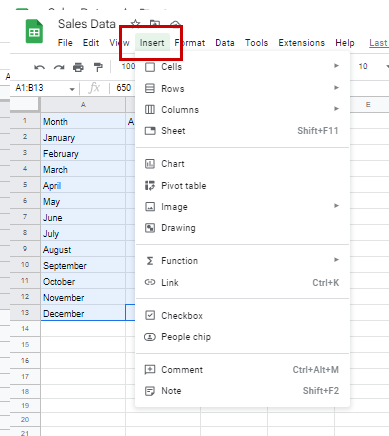Screen dimensions: 389x436
Task: Select the April cell
Action: [x=83, y=185]
